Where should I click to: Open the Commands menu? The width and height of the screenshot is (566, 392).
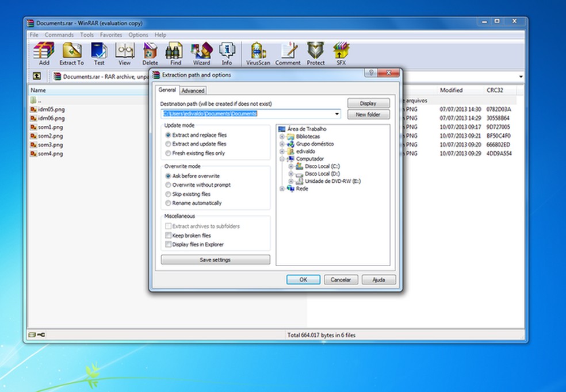[x=59, y=35]
